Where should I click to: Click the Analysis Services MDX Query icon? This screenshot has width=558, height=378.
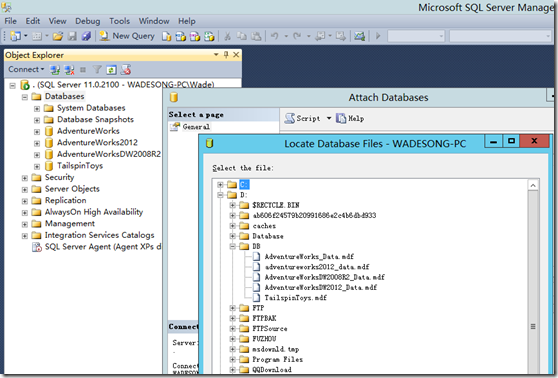(180, 36)
